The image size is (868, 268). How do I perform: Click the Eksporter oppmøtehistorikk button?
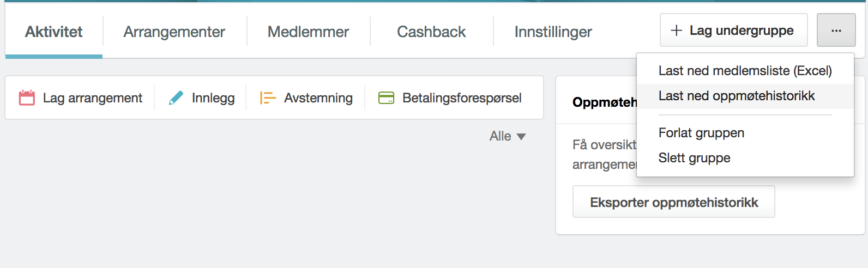(673, 202)
